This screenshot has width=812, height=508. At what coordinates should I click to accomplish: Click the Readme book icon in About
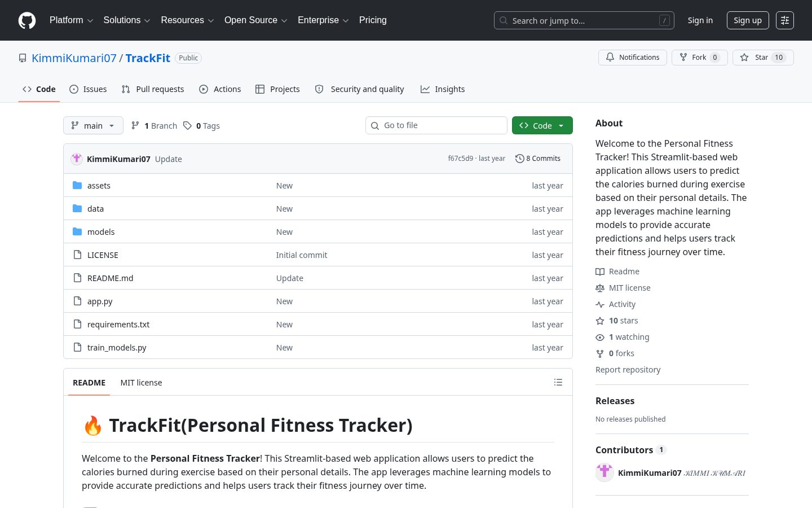(x=600, y=271)
